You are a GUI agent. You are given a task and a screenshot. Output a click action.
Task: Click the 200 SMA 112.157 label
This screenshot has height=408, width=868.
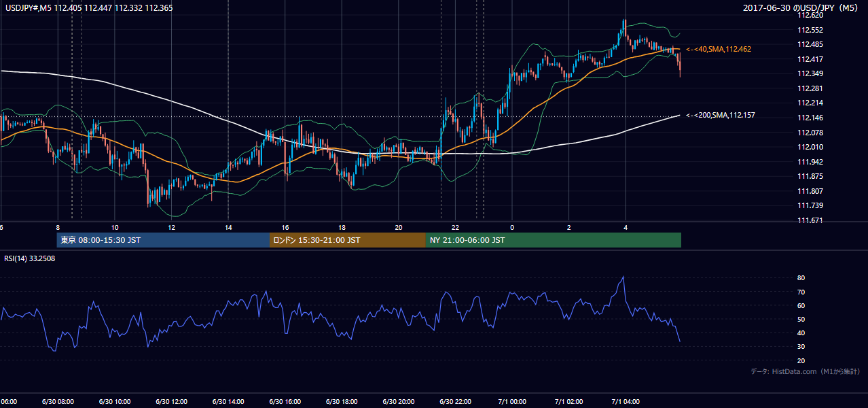point(721,116)
